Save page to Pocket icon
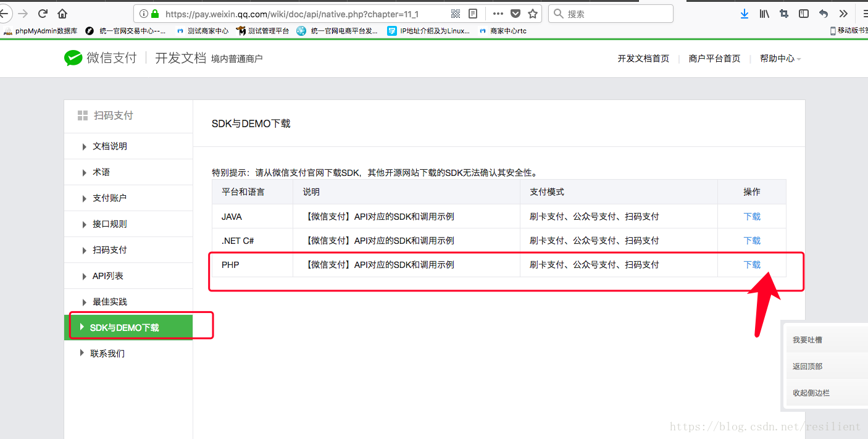 click(x=515, y=14)
